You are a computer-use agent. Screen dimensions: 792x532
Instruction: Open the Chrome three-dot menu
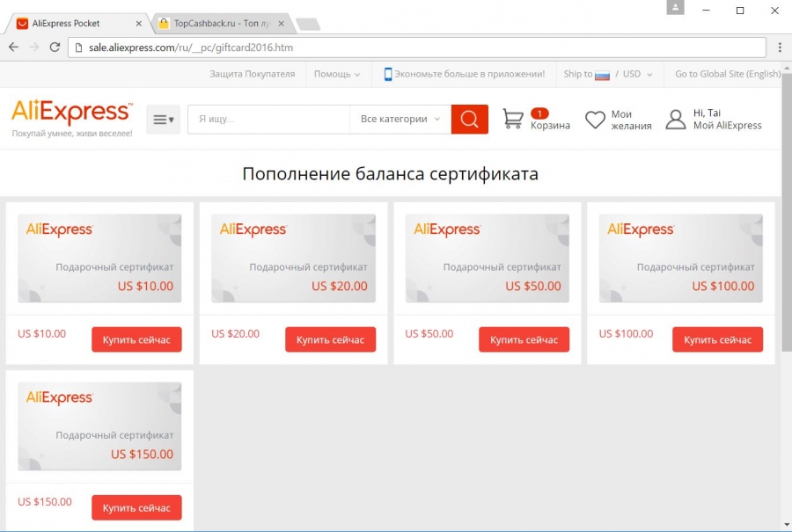(780, 47)
